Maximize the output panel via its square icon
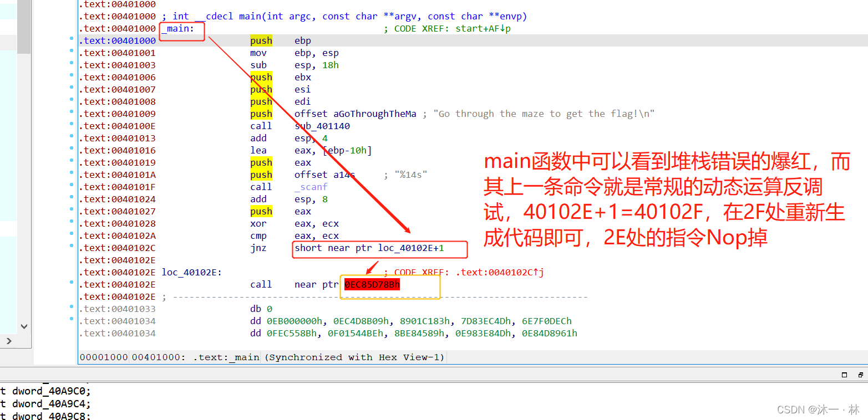868x420 pixels. click(x=844, y=375)
